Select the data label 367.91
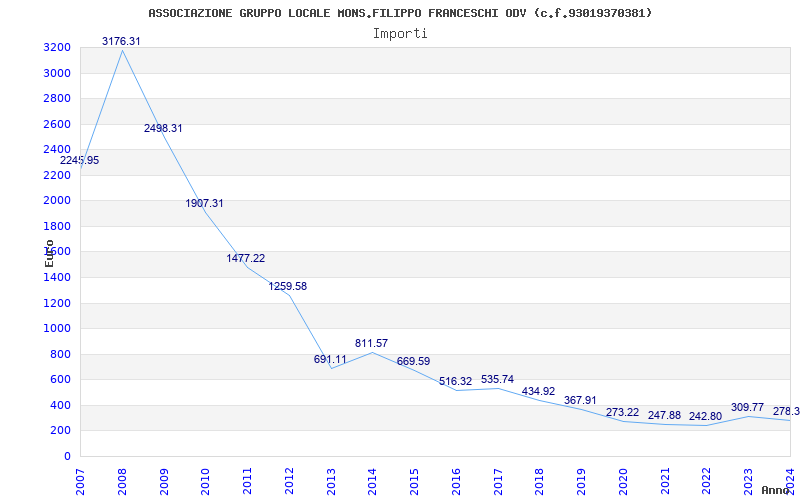 pyautogui.click(x=580, y=400)
